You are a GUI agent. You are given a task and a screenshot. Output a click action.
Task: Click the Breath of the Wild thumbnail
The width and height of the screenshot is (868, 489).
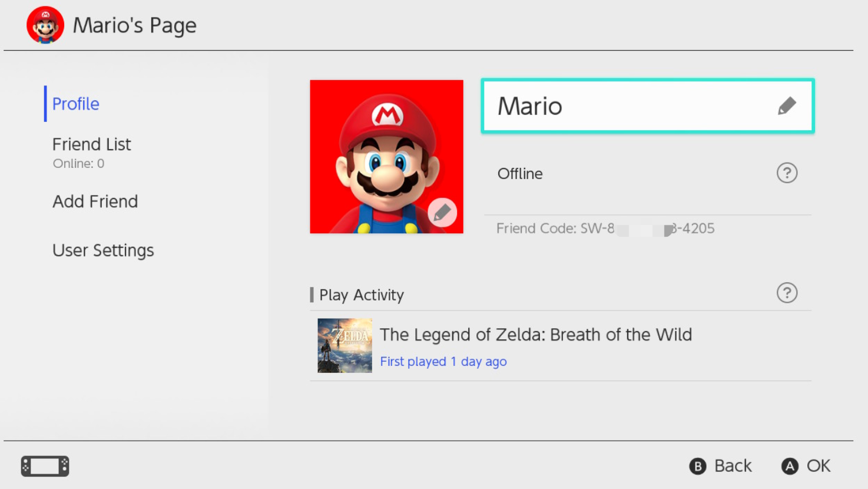344,346
